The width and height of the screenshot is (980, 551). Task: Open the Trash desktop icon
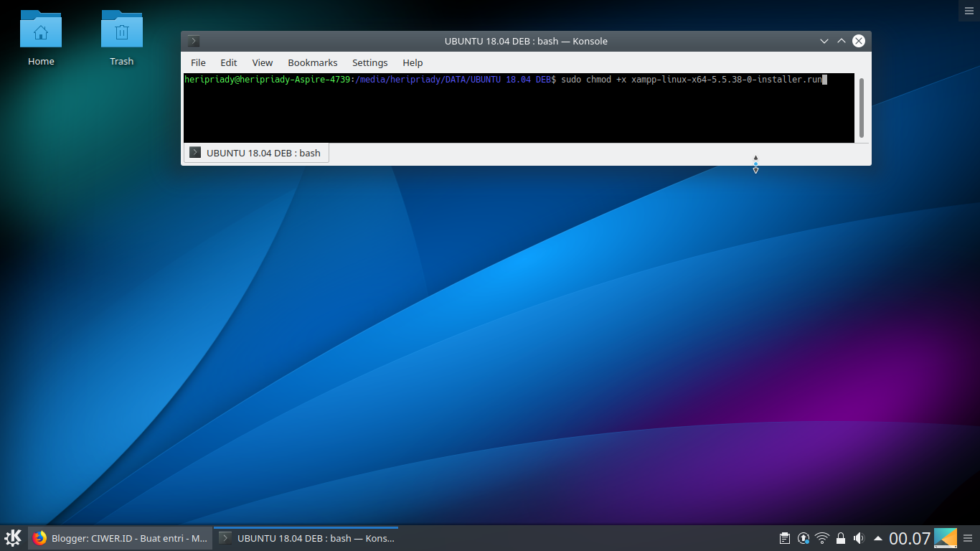coord(122,30)
